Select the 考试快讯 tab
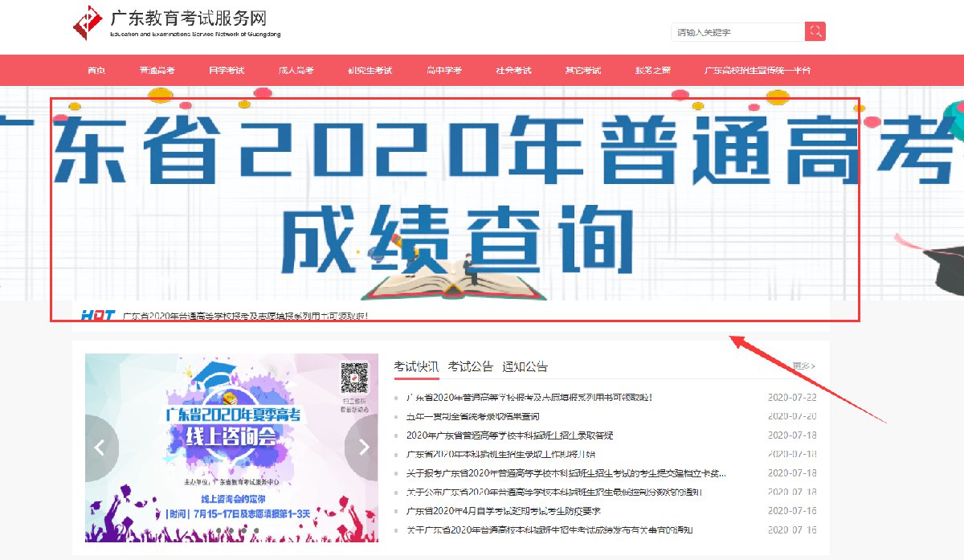 (x=416, y=366)
